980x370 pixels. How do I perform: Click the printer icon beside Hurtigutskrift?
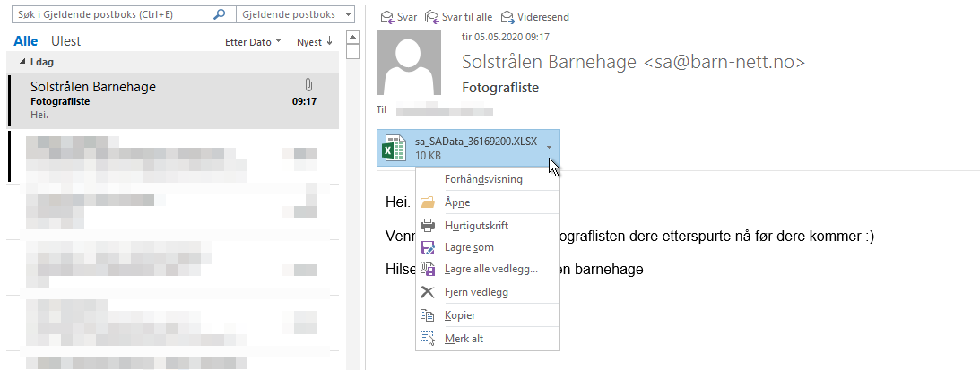pyautogui.click(x=428, y=225)
